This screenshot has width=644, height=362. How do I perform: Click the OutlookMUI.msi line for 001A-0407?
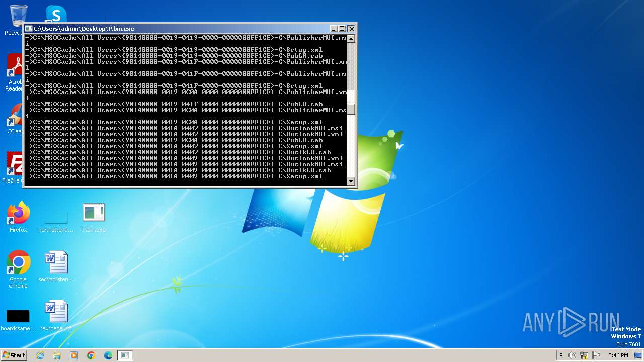185,128
